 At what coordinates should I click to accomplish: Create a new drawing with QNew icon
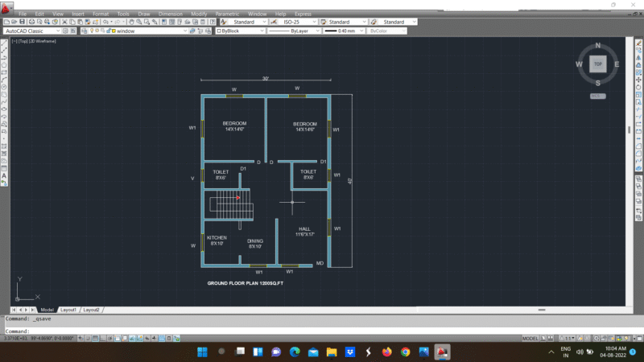[7, 22]
